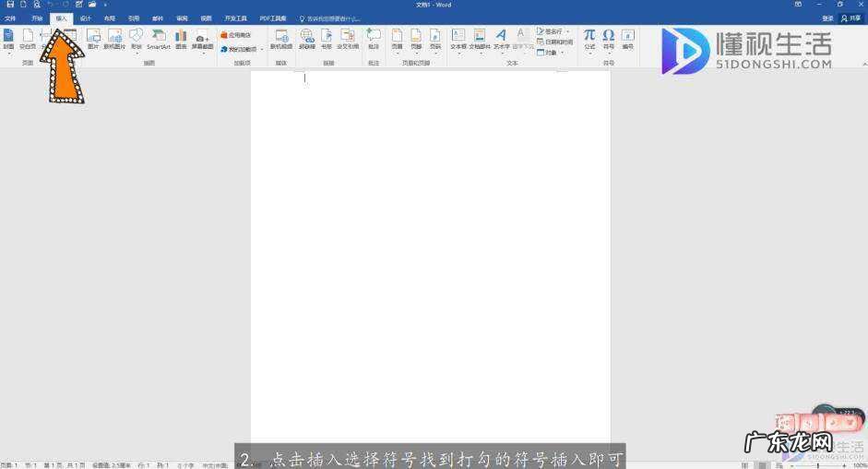Switch to the 邮件 (Mailings) tab

158,18
